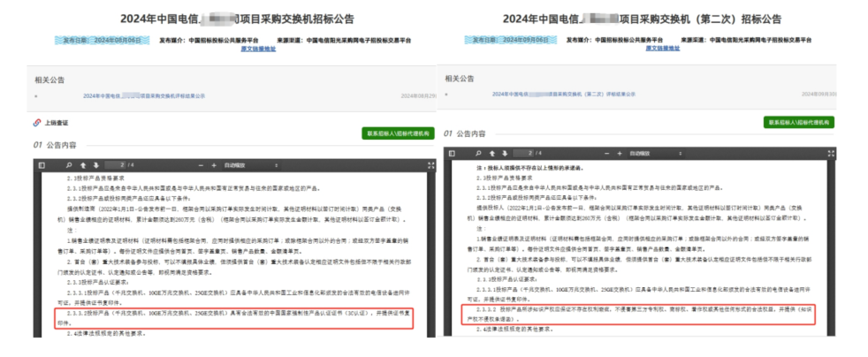Click the 发布日期 2024年09月06日 text
This screenshot has height=357, width=868.
click(510, 40)
